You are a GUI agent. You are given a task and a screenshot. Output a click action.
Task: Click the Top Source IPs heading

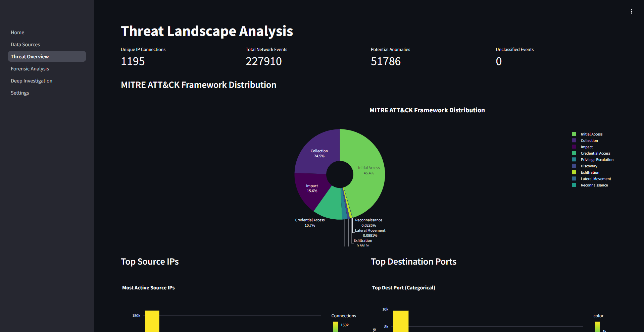pyautogui.click(x=150, y=262)
